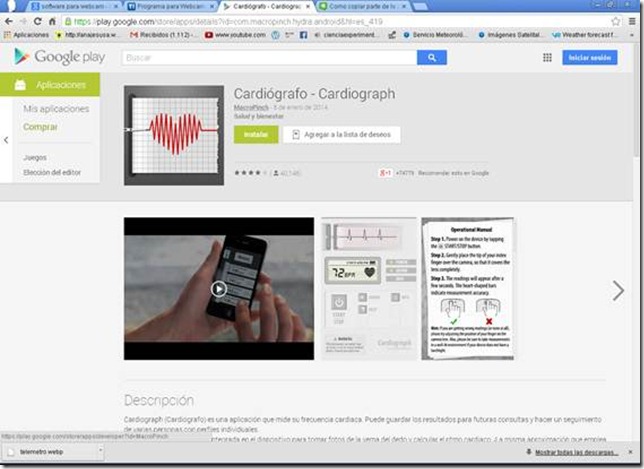Collapse the left sidebar arrow
Viewport: 644px width, 469px height.
coord(7,140)
